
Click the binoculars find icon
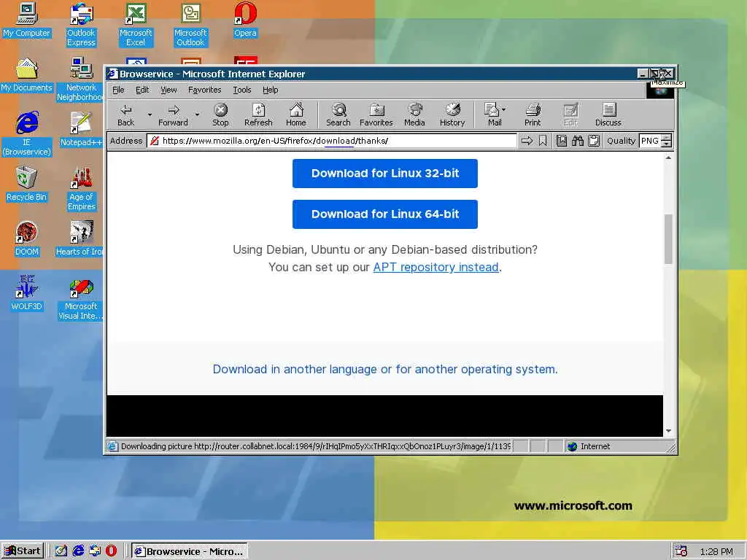pos(578,141)
